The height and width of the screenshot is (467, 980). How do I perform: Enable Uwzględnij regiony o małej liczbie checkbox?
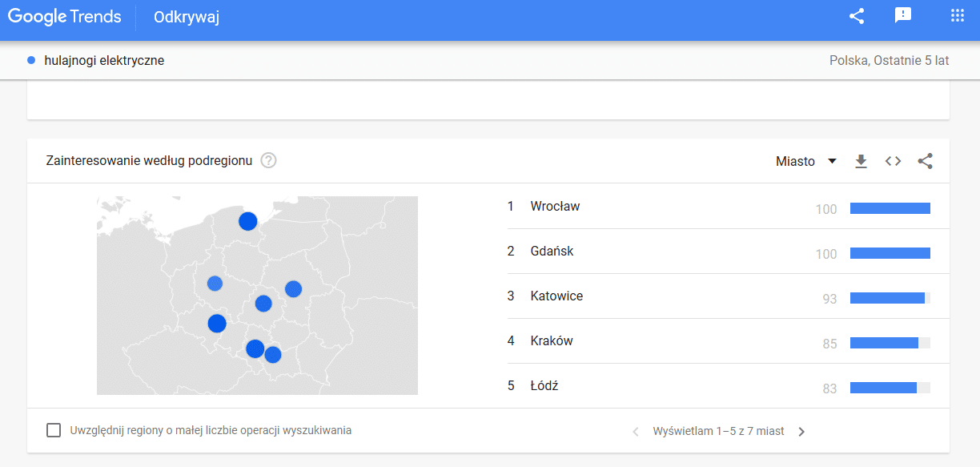click(x=54, y=430)
